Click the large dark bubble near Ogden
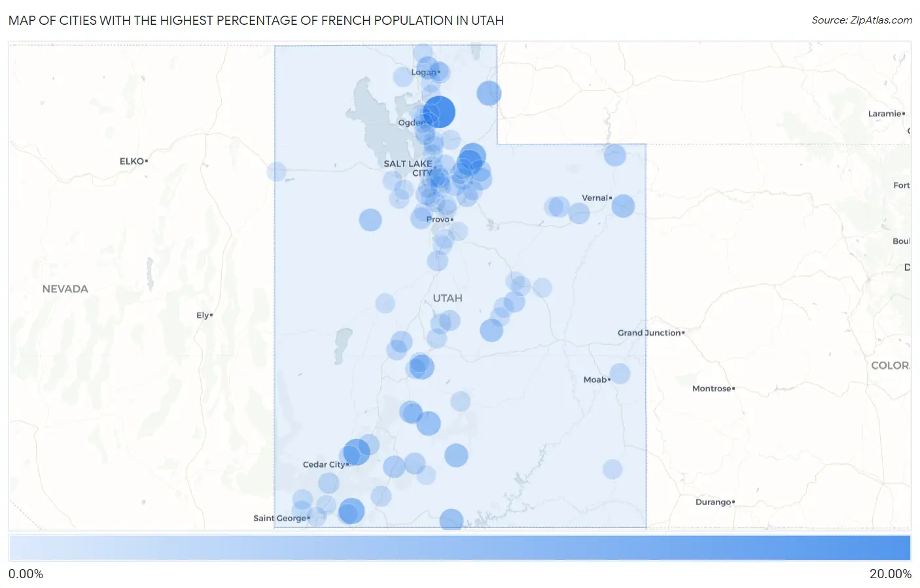 click(439, 112)
